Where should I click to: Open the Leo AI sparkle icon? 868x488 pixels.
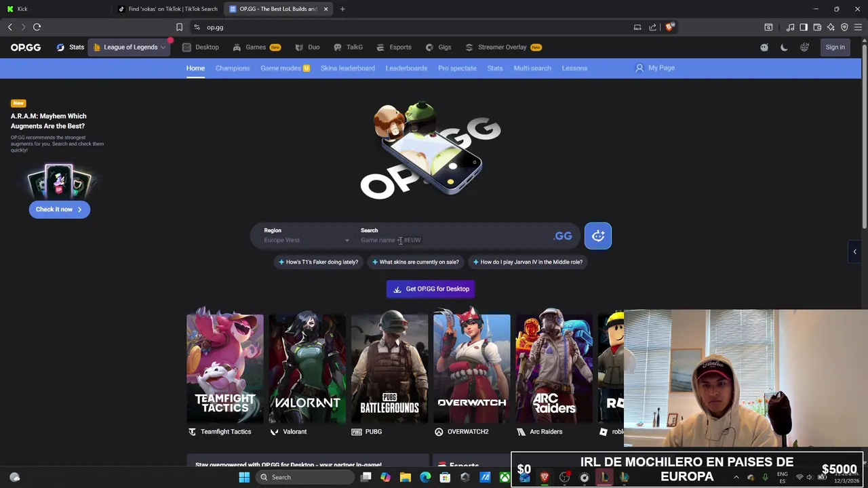[x=831, y=27]
